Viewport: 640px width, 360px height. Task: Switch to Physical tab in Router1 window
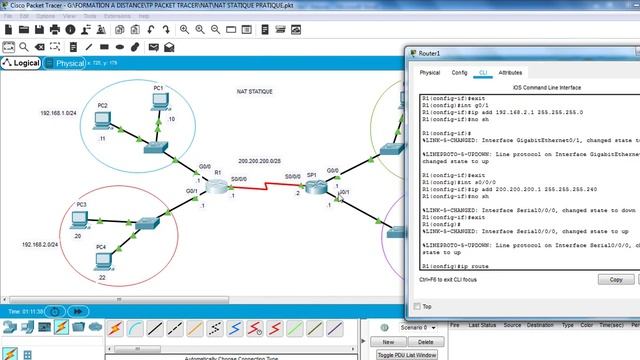click(x=430, y=73)
